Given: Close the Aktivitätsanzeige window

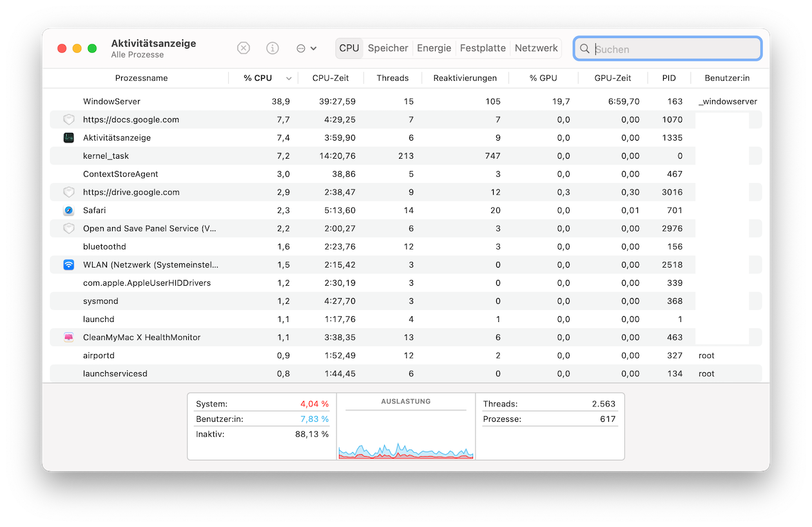Looking at the screenshot, I should point(62,48).
